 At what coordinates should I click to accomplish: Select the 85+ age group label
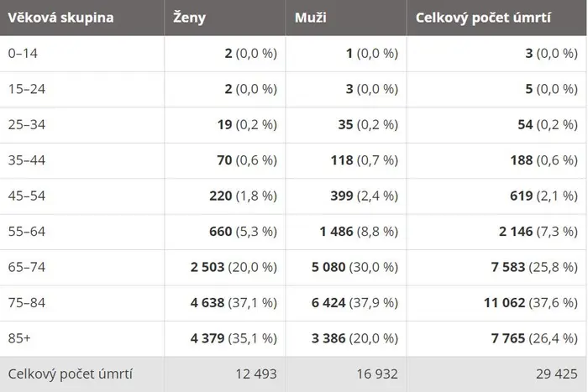click(x=19, y=338)
